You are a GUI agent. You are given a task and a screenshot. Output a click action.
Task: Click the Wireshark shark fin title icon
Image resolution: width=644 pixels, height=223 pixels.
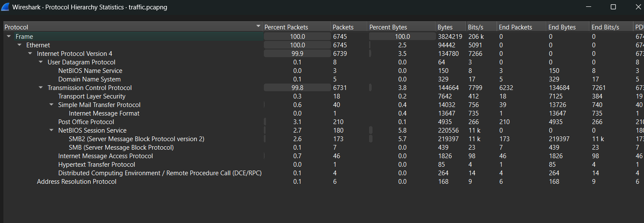point(6,7)
